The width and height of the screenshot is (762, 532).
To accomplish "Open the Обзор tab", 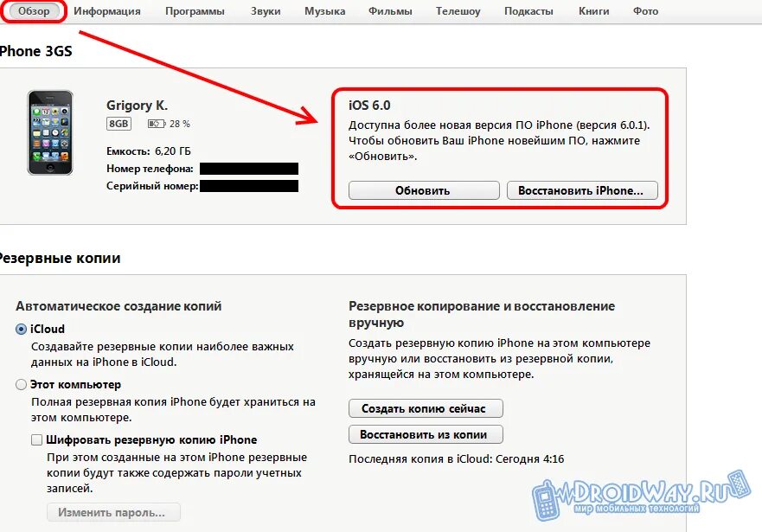I will [x=34, y=11].
